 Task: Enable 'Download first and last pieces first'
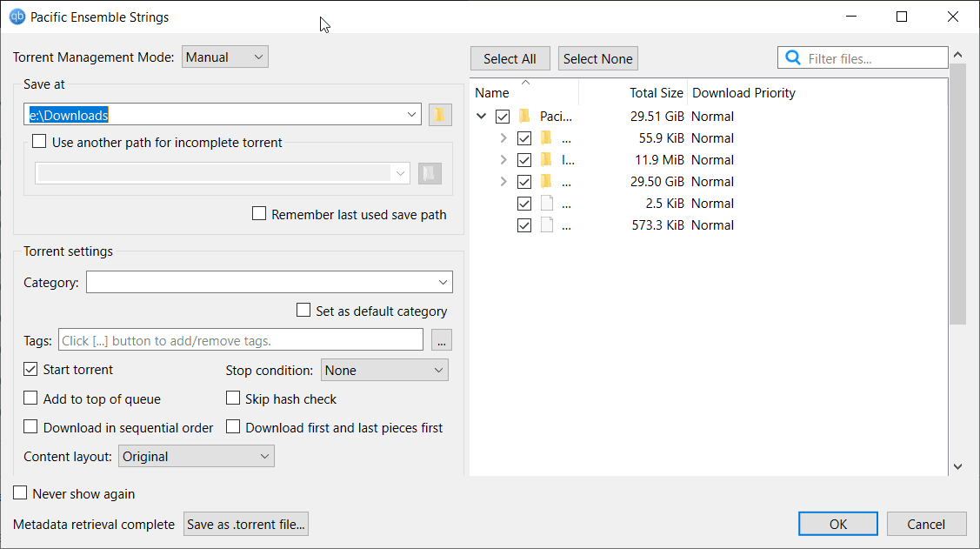tap(233, 427)
